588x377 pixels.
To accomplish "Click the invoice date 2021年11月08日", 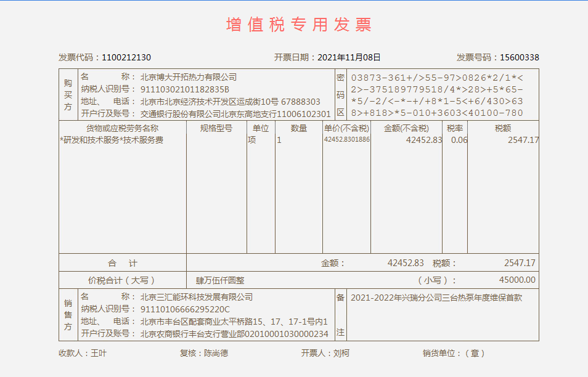I will [349, 57].
